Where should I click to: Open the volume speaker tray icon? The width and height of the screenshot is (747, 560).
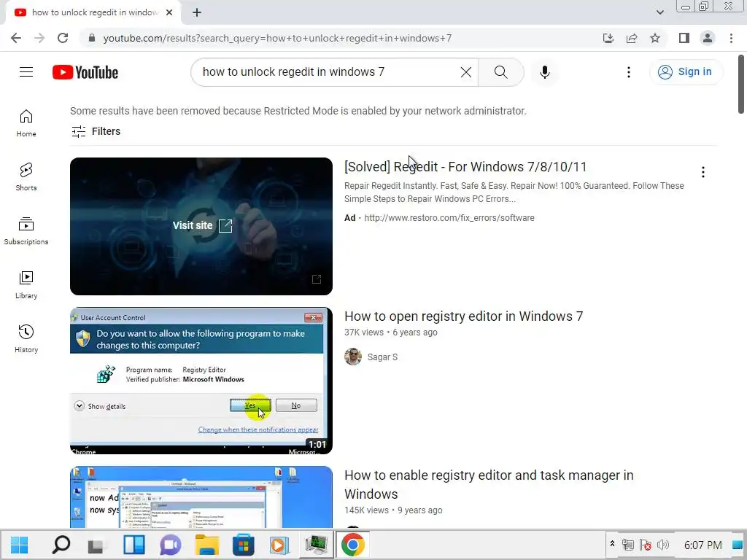click(x=663, y=544)
